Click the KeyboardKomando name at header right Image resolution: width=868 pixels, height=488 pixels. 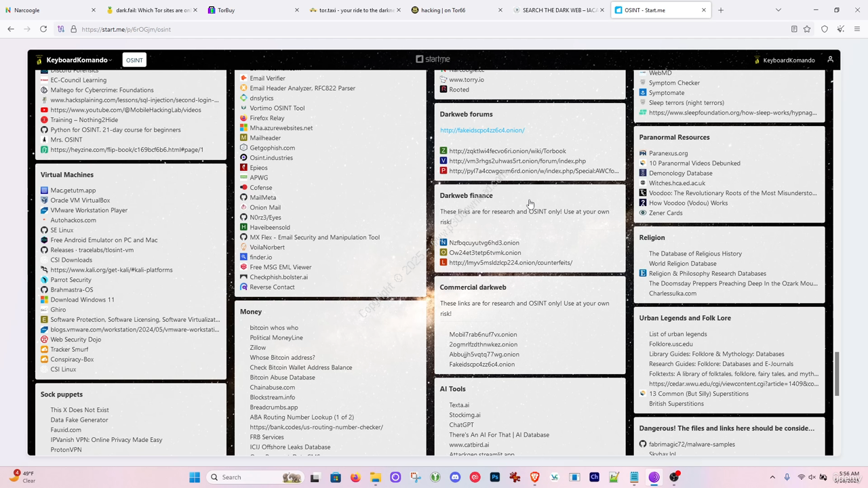pos(789,60)
